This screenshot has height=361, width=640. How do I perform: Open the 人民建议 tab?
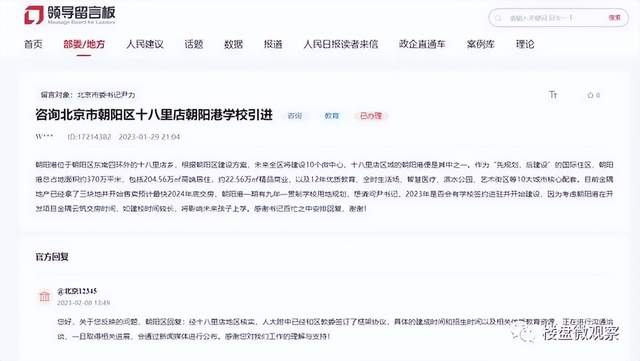145,44
